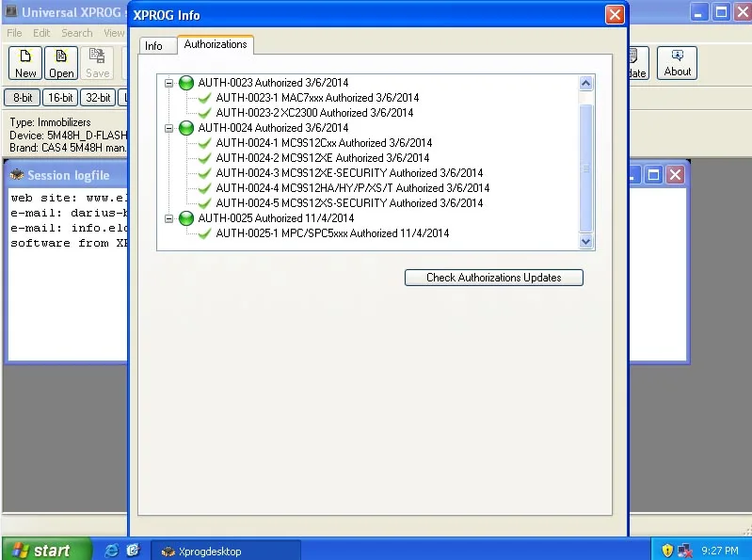Select AUTH-0024-5 MC9S12XS-SECURITY entry

pos(349,203)
